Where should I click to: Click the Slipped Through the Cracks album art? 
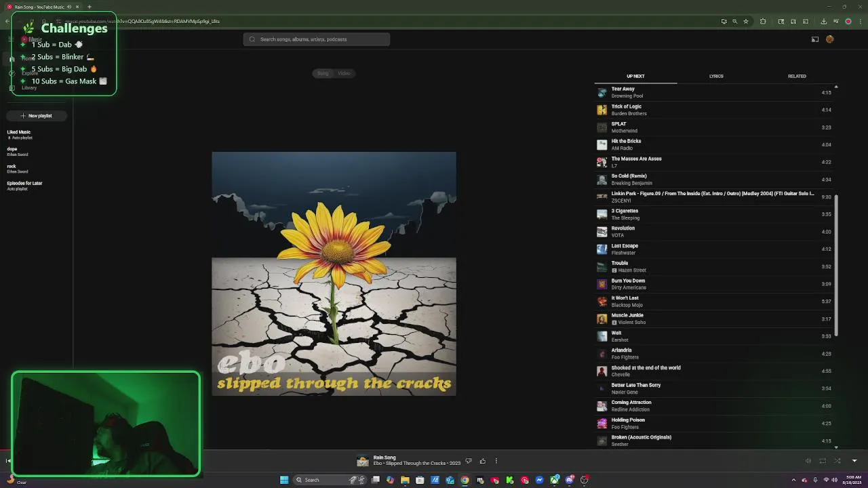click(334, 274)
